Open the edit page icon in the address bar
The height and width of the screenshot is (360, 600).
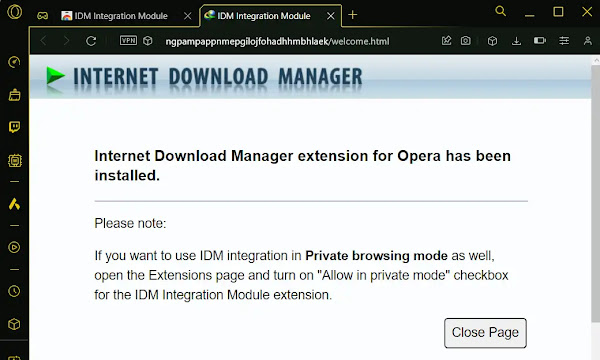pos(446,41)
